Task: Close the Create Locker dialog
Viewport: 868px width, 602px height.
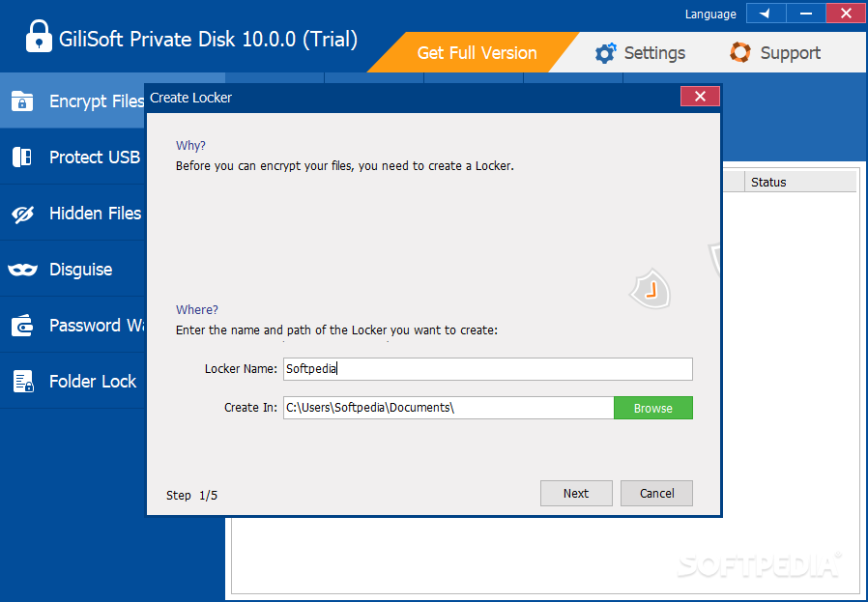Action: point(700,97)
